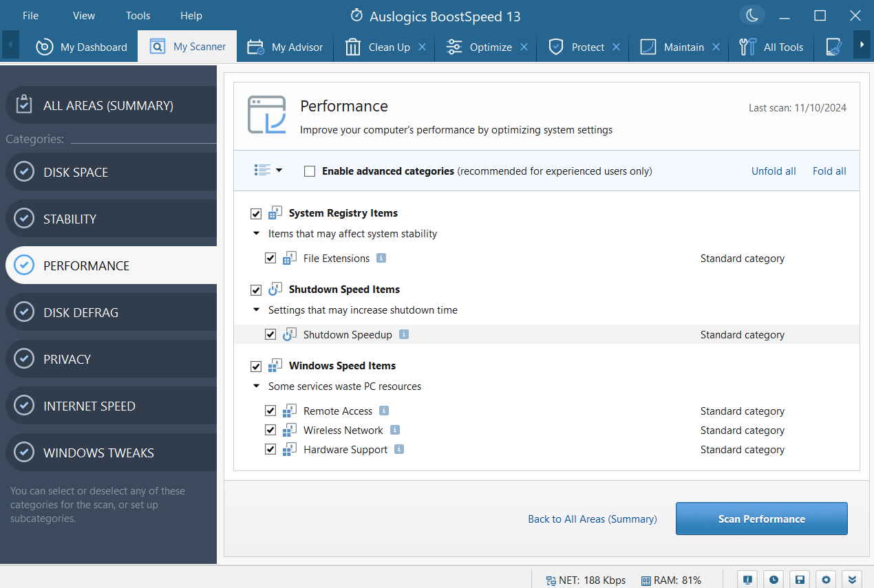874x588 pixels.
Task: Open the Tools menu
Action: tap(138, 15)
